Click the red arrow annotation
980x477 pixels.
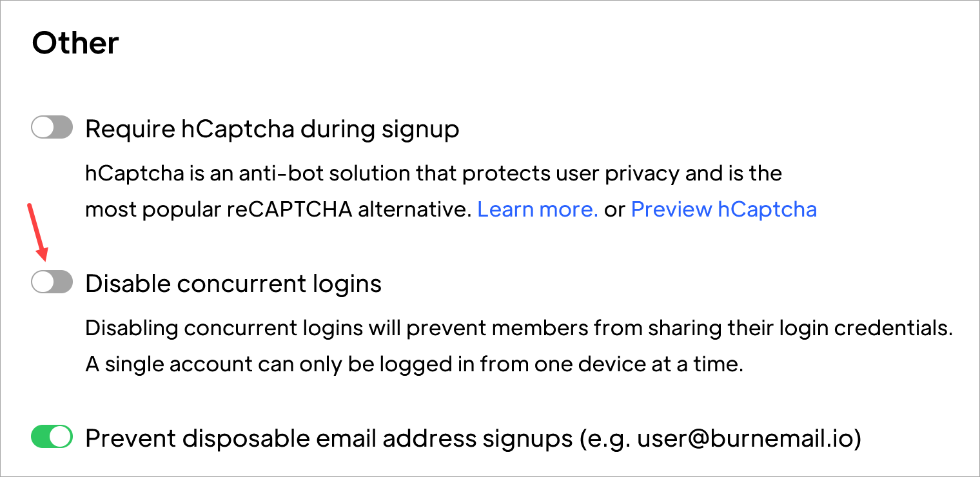37,230
